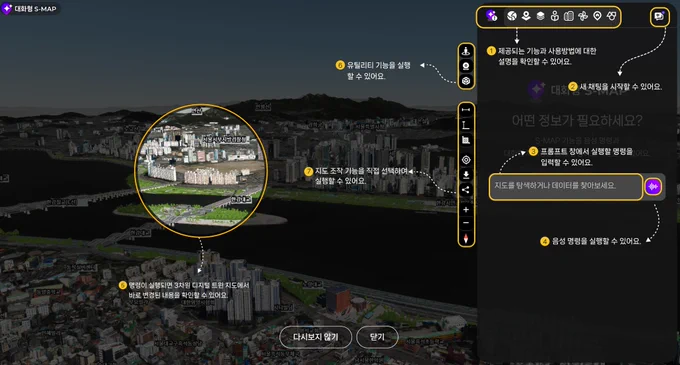This screenshot has width=680, height=365.
Task: Click the text 음성 명령을 실행할 수 있어요.
Action: click(596, 241)
